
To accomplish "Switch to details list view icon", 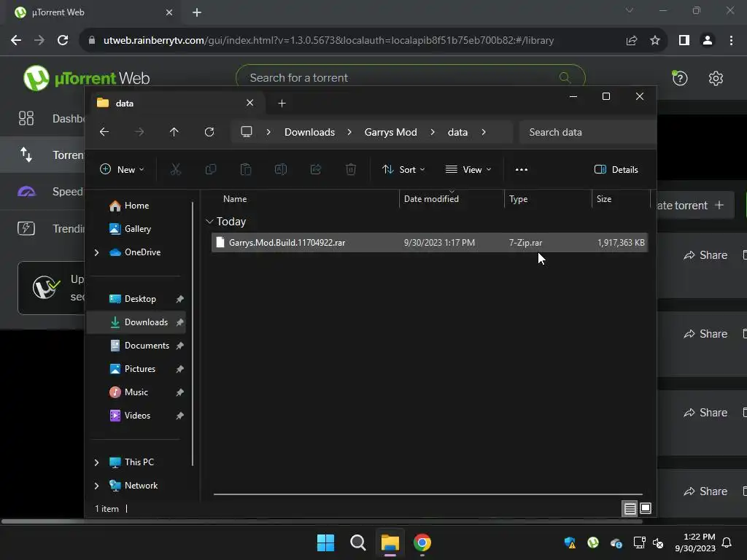I will click(x=630, y=508).
